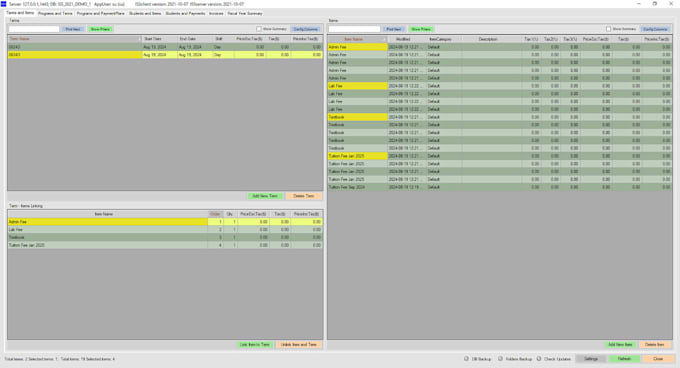Select the Tuition Fee Sep 2024 item row

coord(500,187)
